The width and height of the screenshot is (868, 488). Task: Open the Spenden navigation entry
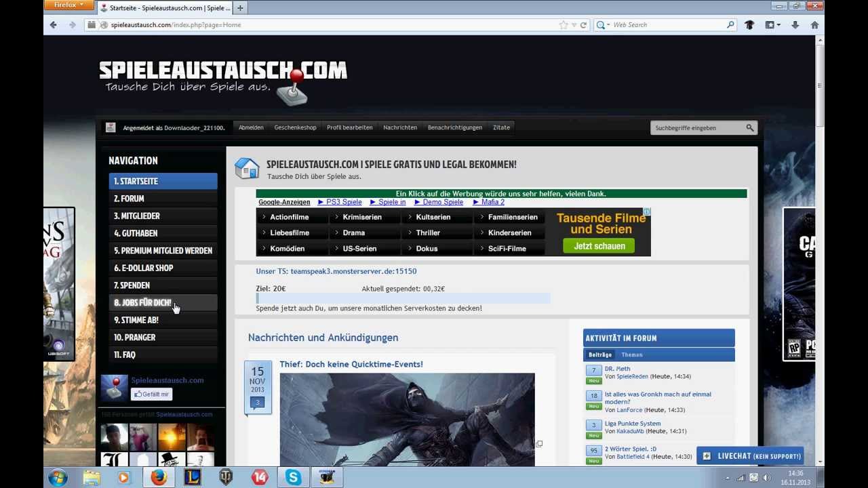click(163, 285)
